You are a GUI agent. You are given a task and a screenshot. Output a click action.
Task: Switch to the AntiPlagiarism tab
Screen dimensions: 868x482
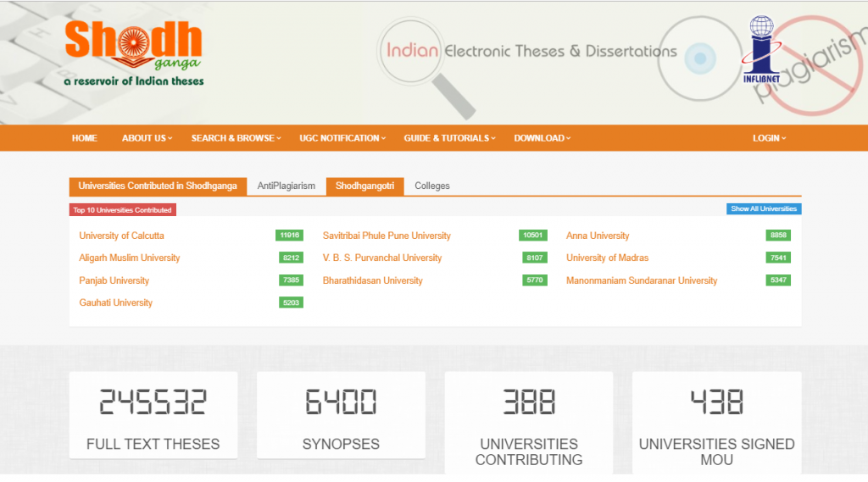(287, 186)
